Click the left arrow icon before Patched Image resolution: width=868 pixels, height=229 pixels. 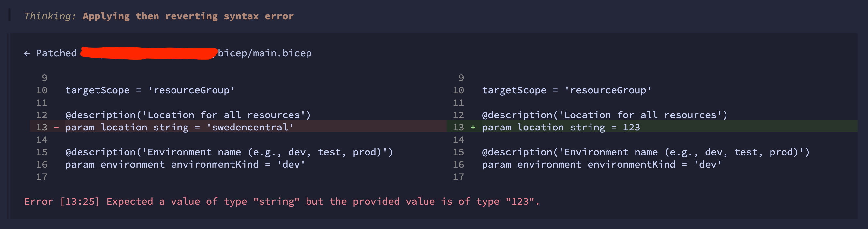click(27, 53)
